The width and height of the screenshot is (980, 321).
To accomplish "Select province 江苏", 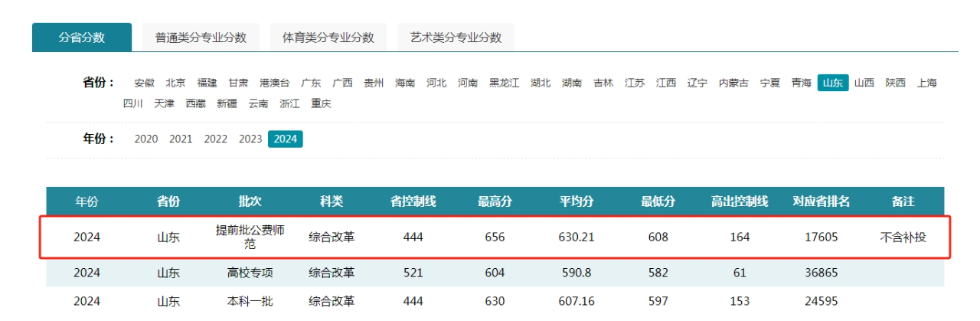I will (x=635, y=83).
